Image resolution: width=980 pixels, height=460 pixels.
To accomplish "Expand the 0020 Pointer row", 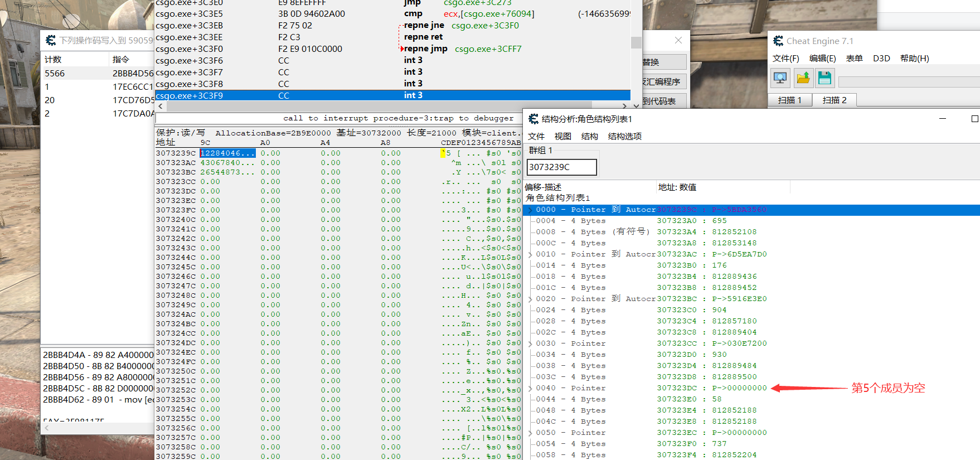I will [530, 299].
